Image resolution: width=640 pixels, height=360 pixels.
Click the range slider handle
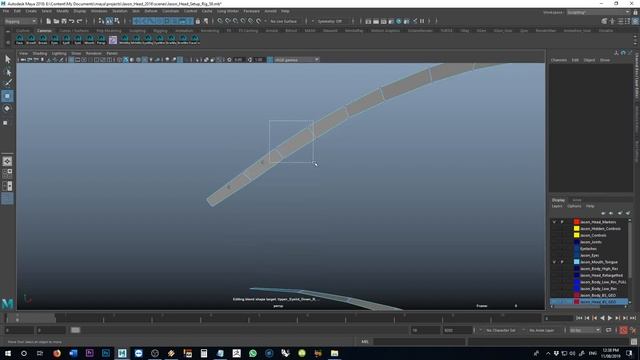(x=75, y=330)
